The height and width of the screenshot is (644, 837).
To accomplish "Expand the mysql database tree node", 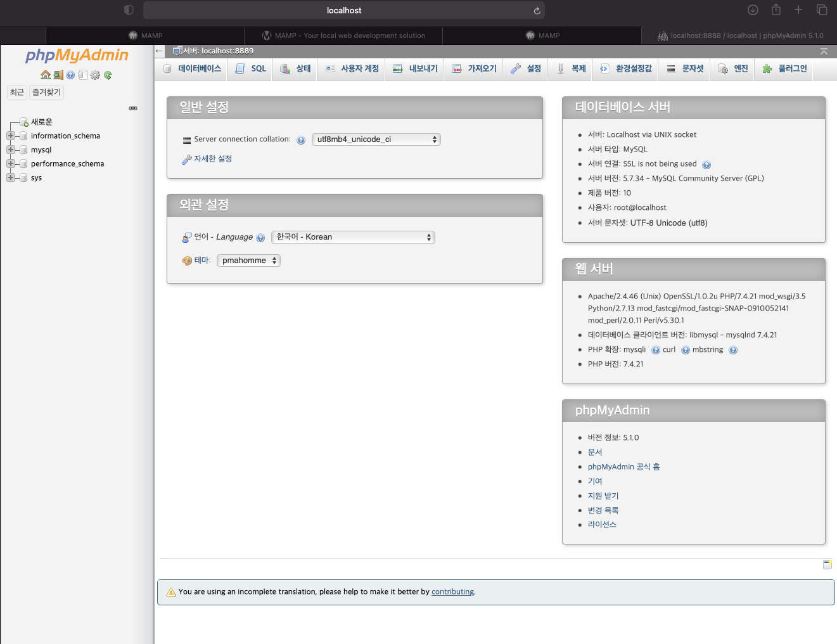I will 11,150.
